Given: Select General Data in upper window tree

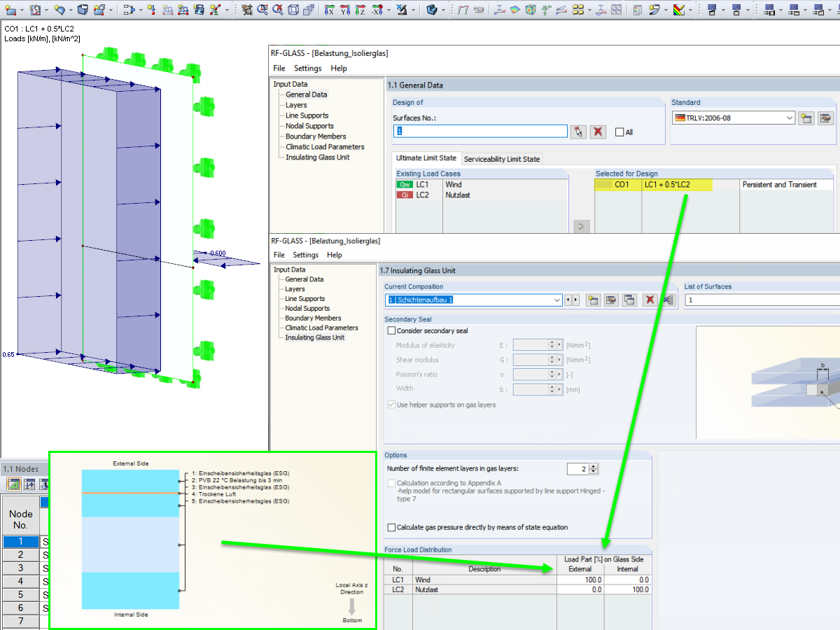Looking at the screenshot, I should 306,94.
